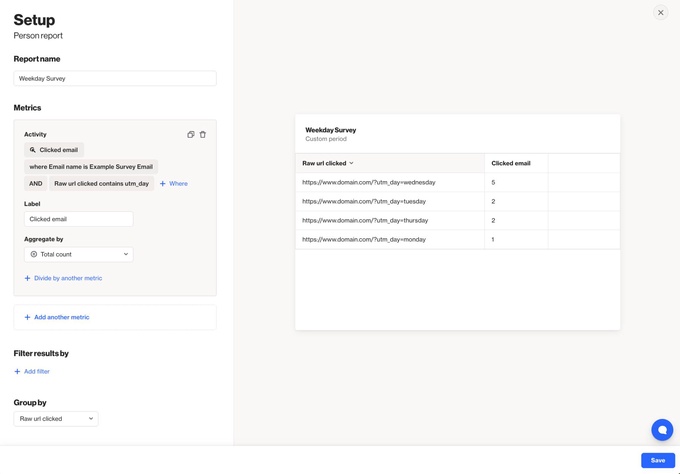Image resolution: width=680 pixels, height=474 pixels.
Task: Click the AND operator chip
Action: click(36, 184)
